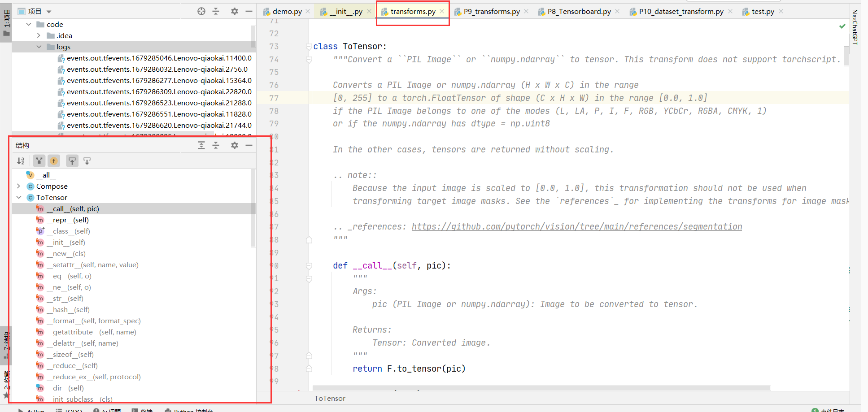
Task: Open the GitHub segmentation references link
Action: [x=577, y=227]
